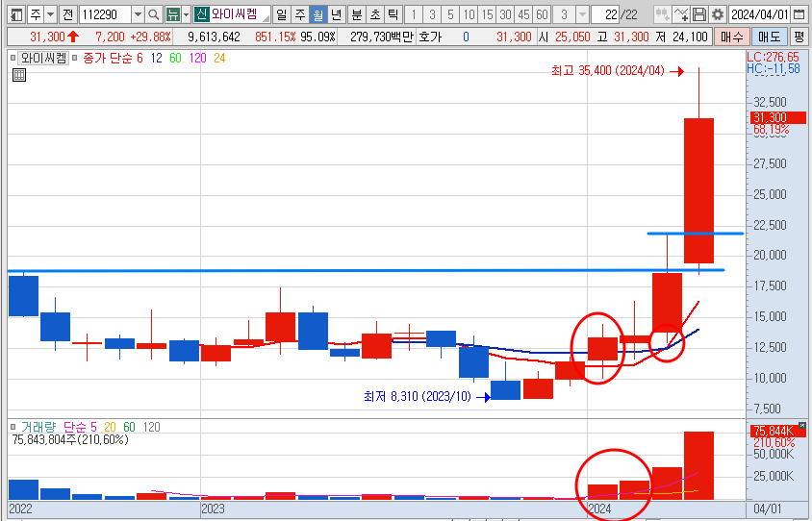
Task: Click the magenta 120 price MA legend
Action: (197, 58)
